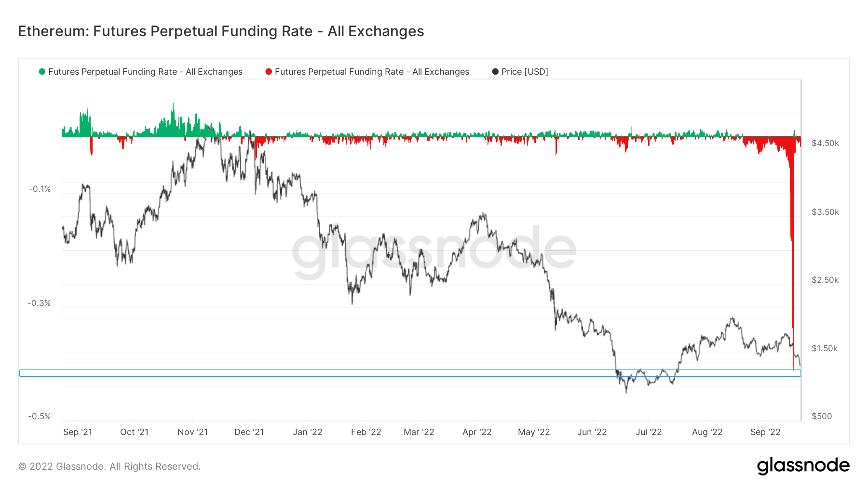Image resolution: width=868 pixels, height=488 pixels.
Task: Open the glassnode logo at bottom right
Action: [x=803, y=466]
